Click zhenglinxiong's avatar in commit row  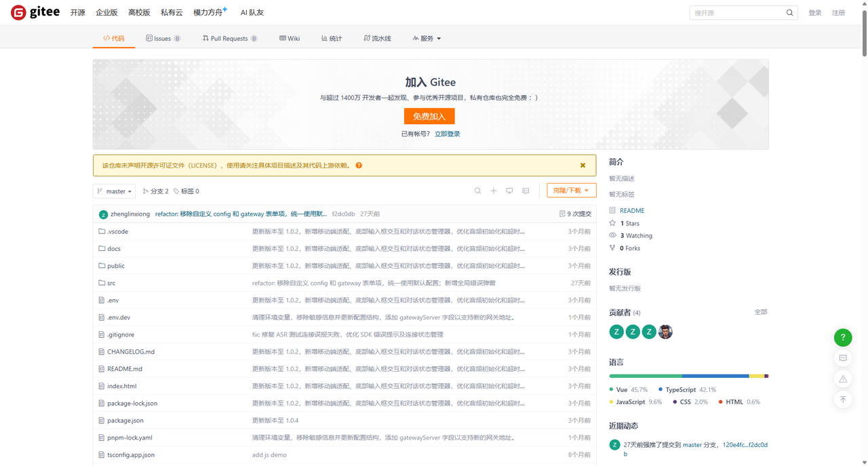103,214
